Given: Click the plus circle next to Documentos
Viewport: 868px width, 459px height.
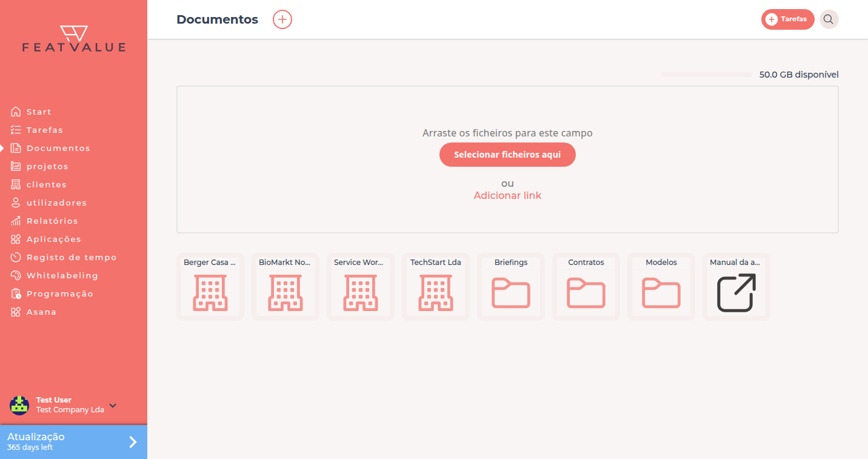Looking at the screenshot, I should (282, 19).
